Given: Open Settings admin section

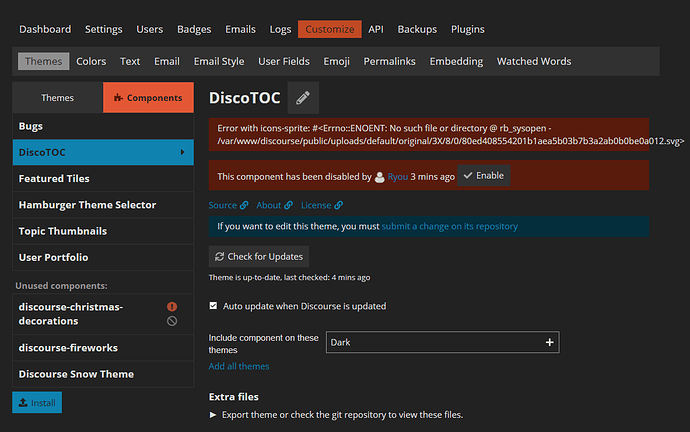Looking at the screenshot, I should pos(103,29).
